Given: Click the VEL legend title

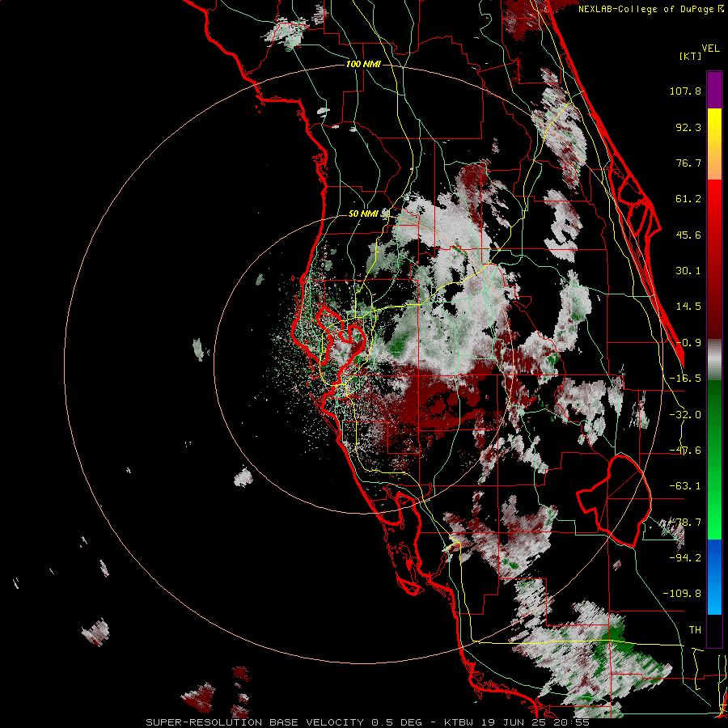Looking at the screenshot, I should (710, 49).
